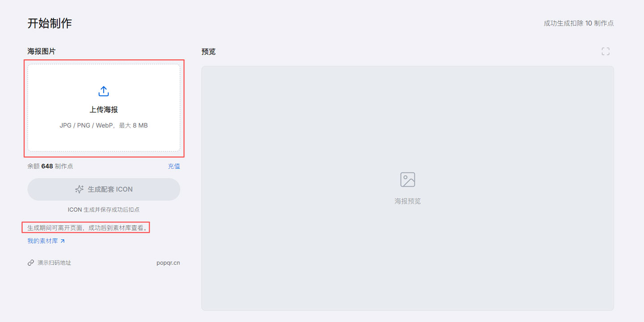
Task: Toggle fullscreen preview icon
Action: tap(606, 52)
